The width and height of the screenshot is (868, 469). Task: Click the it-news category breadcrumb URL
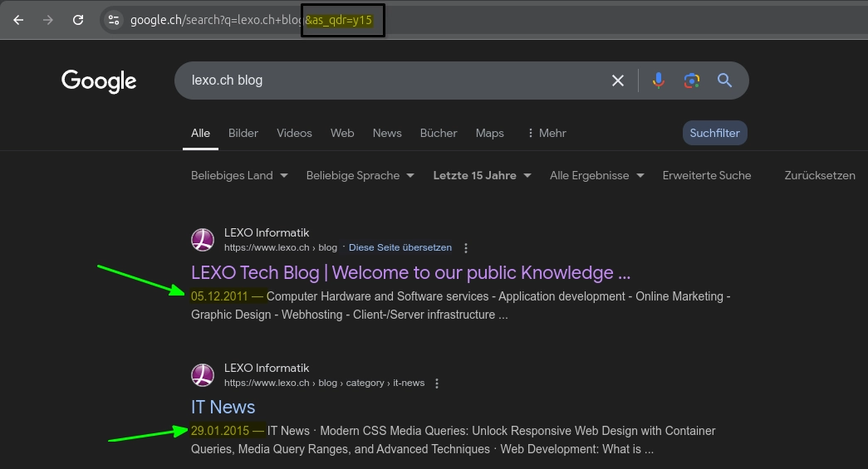click(x=325, y=384)
